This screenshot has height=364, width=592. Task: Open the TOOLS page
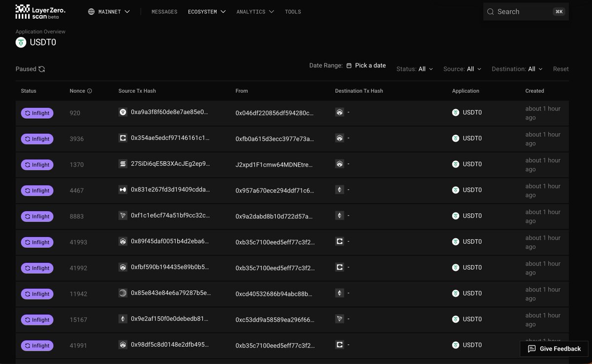click(x=293, y=12)
